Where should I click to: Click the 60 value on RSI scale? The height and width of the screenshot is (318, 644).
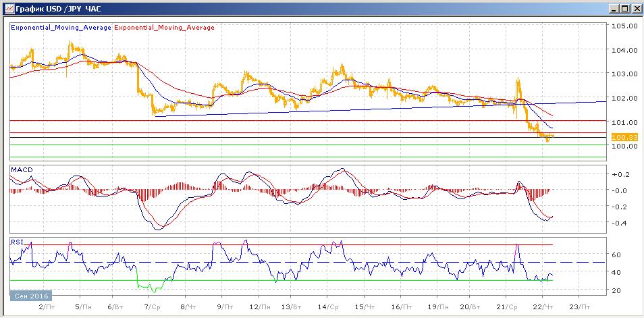(616, 255)
